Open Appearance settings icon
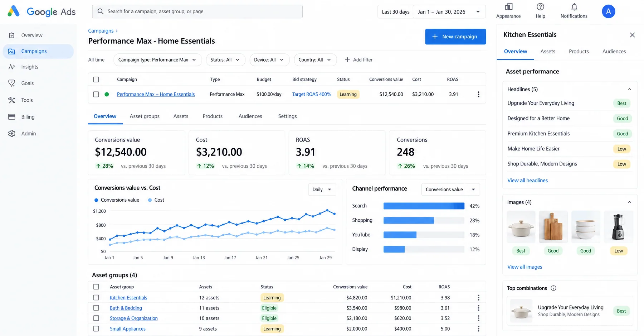Viewport: 644px width, 336px height. coord(508,7)
